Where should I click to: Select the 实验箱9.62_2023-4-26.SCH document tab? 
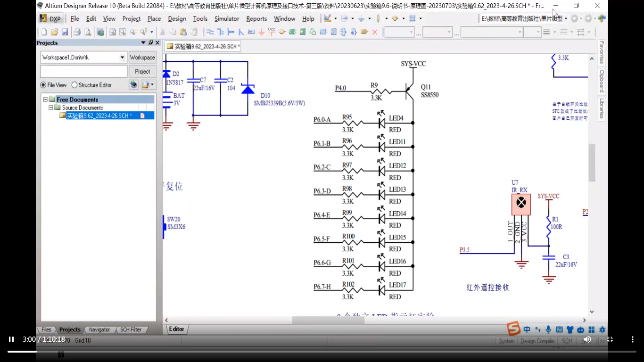click(x=203, y=47)
